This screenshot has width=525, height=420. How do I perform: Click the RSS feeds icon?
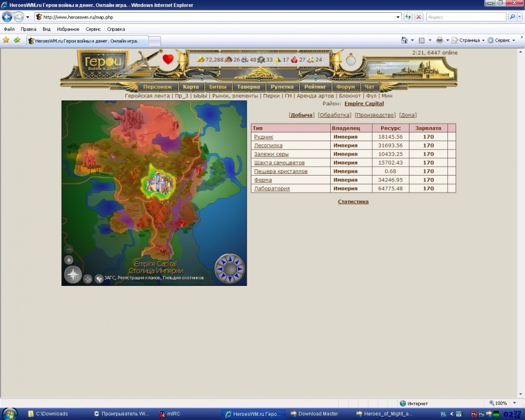422,40
